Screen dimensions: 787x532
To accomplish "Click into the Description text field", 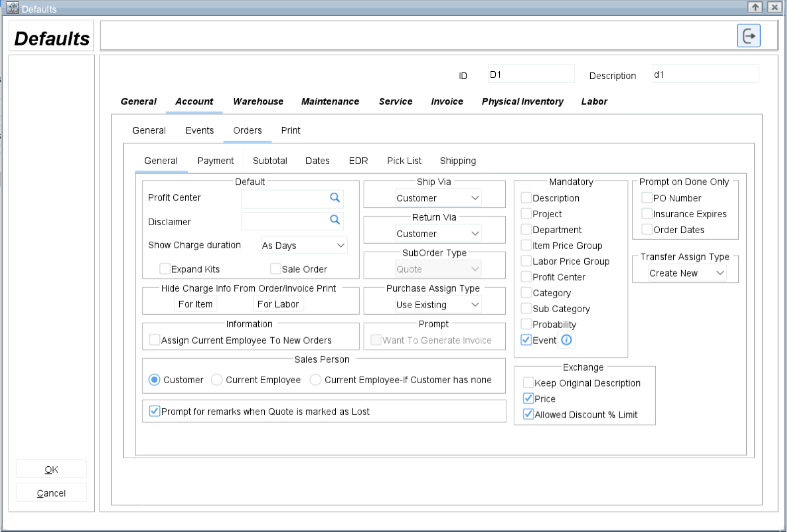I will [705, 74].
